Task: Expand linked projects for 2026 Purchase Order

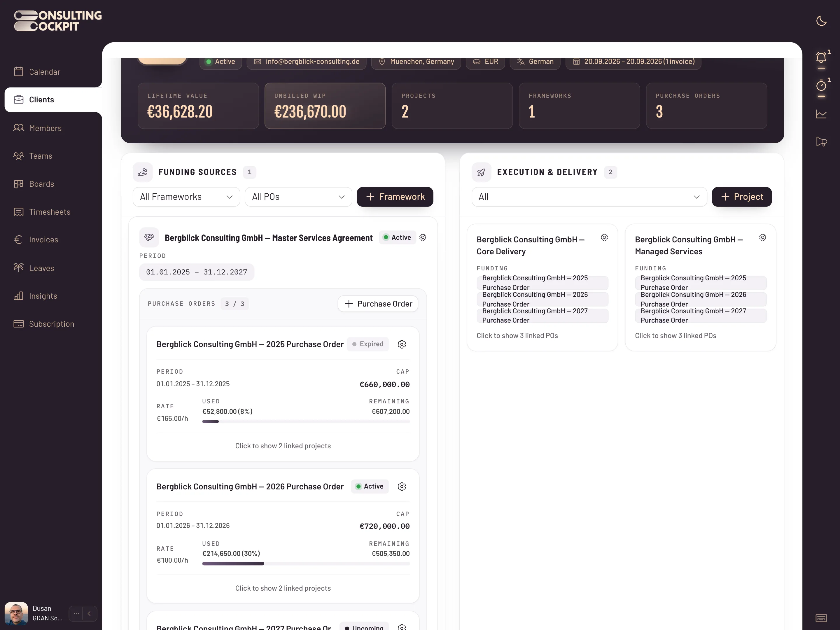Action: tap(283, 588)
